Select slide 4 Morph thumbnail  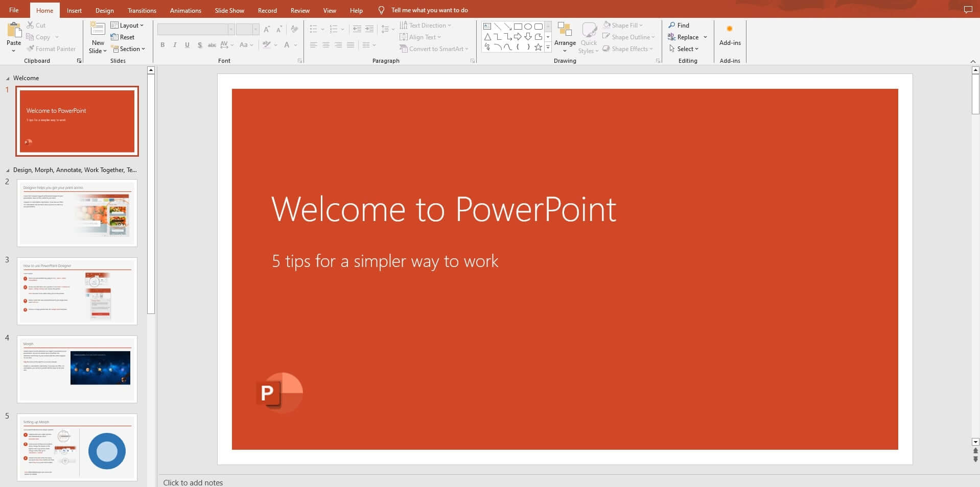tap(77, 369)
